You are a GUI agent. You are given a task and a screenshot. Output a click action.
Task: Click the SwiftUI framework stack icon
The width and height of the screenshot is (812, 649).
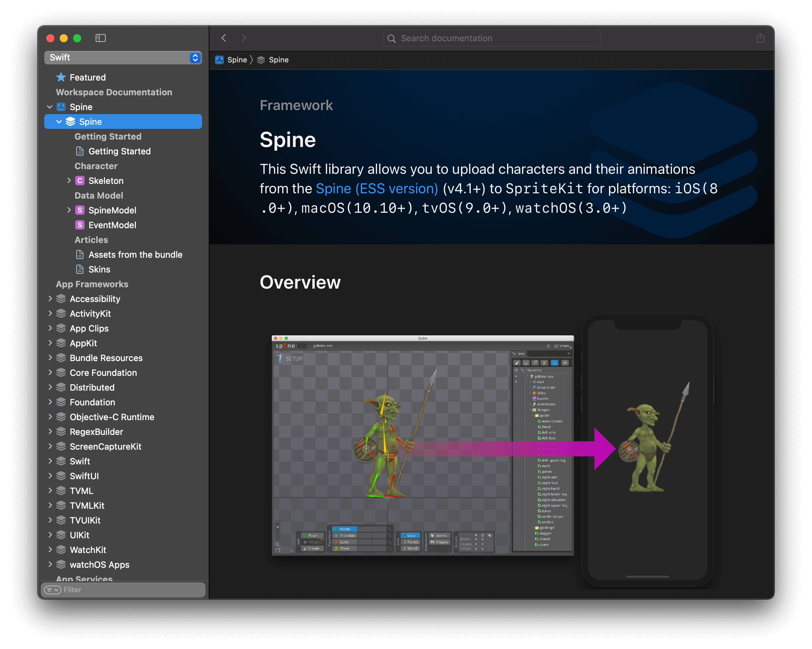pyautogui.click(x=61, y=476)
